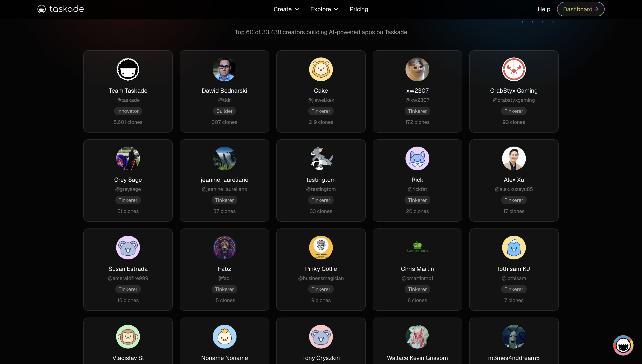Click the Taskade logo in header
Viewport: 642px width, 364px height.
[61, 9]
